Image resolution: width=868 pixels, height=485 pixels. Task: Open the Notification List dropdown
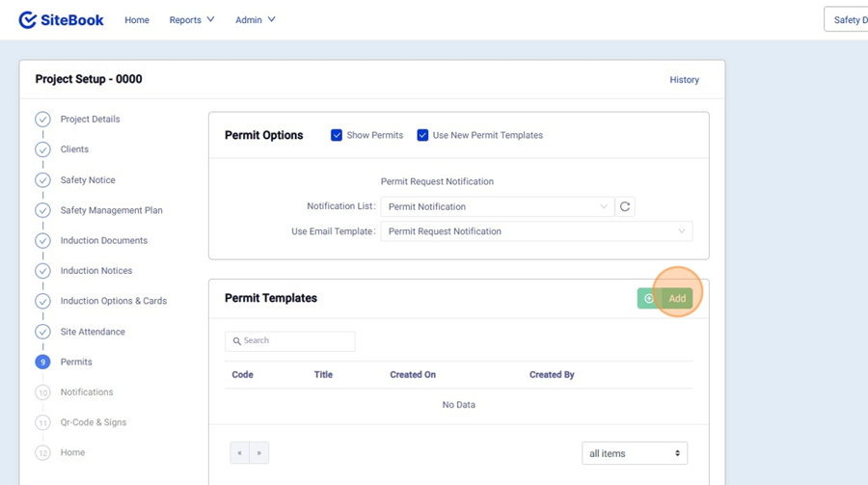click(x=497, y=206)
